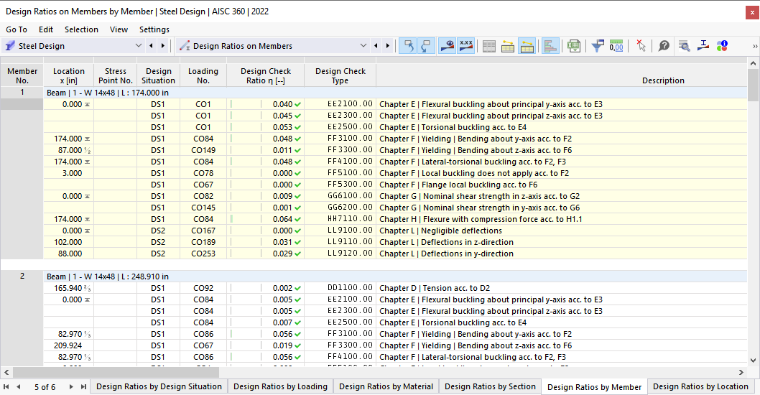Click the DD1100.00 tension check cell

coord(340,288)
